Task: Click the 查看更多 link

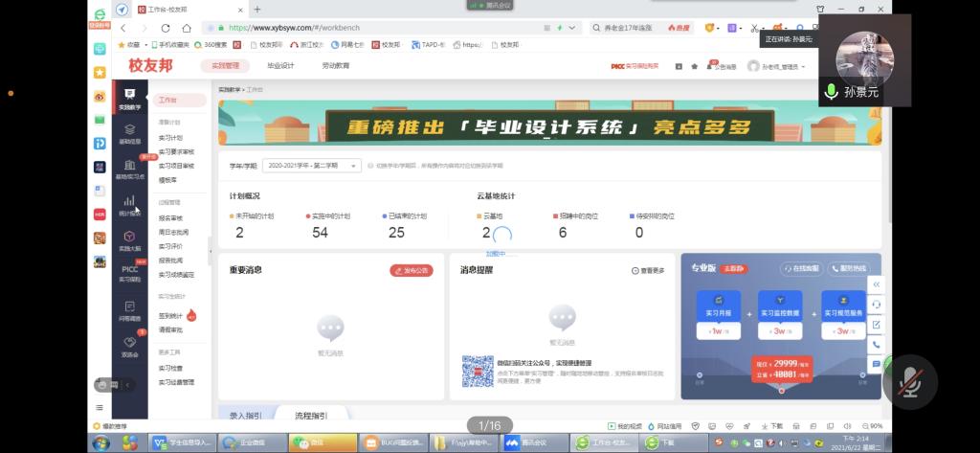Action: (647, 271)
